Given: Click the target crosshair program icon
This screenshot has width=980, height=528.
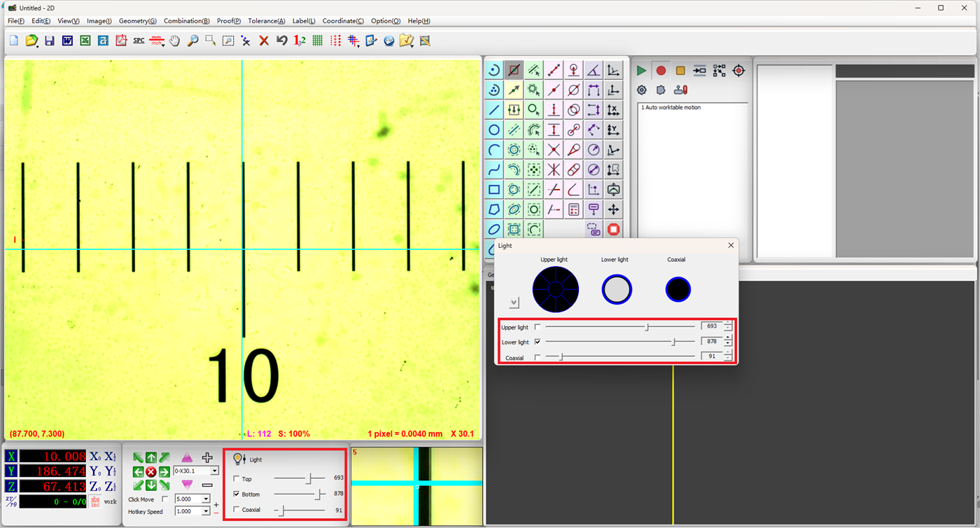Looking at the screenshot, I should click(x=738, y=71).
